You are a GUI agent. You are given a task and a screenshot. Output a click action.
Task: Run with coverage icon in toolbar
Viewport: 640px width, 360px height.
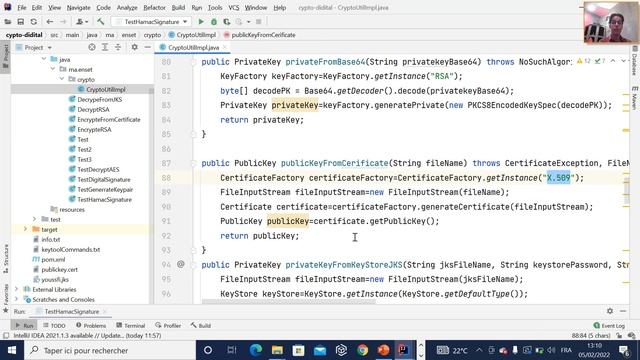point(226,22)
